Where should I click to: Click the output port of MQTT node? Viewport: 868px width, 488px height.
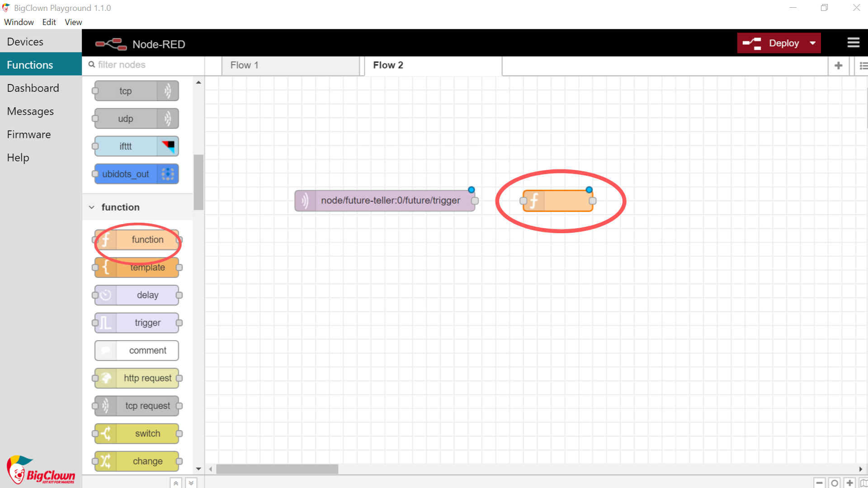coord(475,201)
